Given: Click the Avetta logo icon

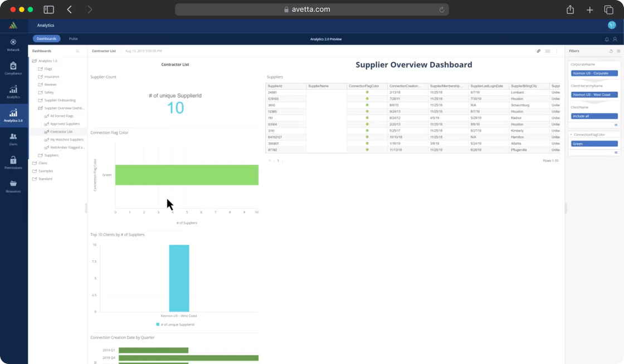Looking at the screenshot, I should (x=13, y=26).
